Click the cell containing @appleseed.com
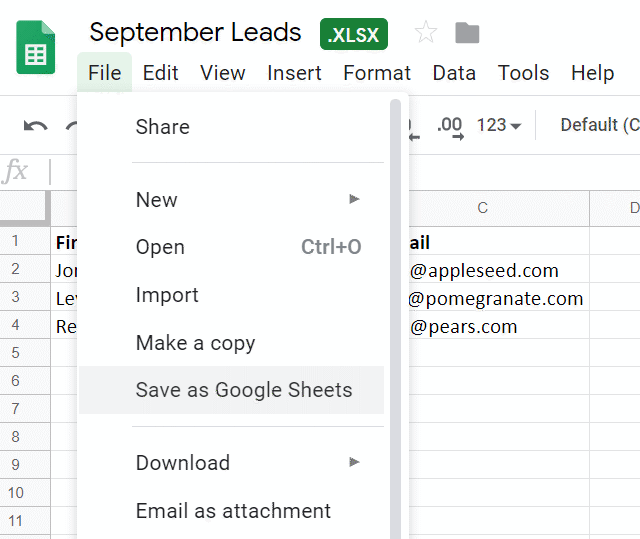Image resolution: width=640 pixels, height=539 pixels. 499,269
